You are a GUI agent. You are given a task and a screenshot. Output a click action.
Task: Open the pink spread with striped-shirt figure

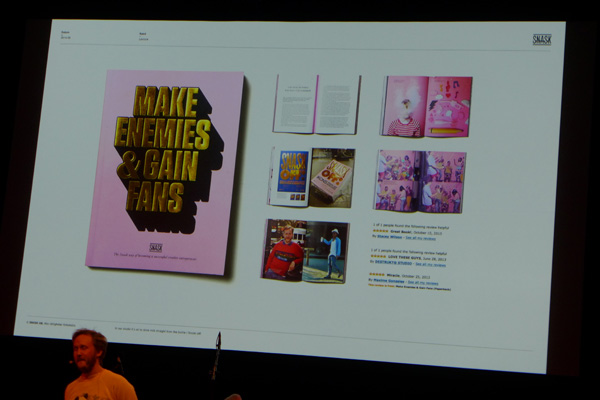click(427, 106)
